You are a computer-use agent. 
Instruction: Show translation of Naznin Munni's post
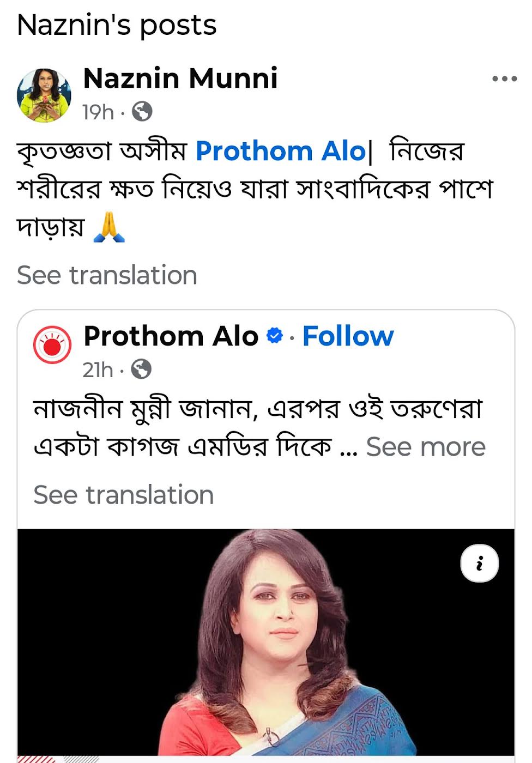[107, 275]
